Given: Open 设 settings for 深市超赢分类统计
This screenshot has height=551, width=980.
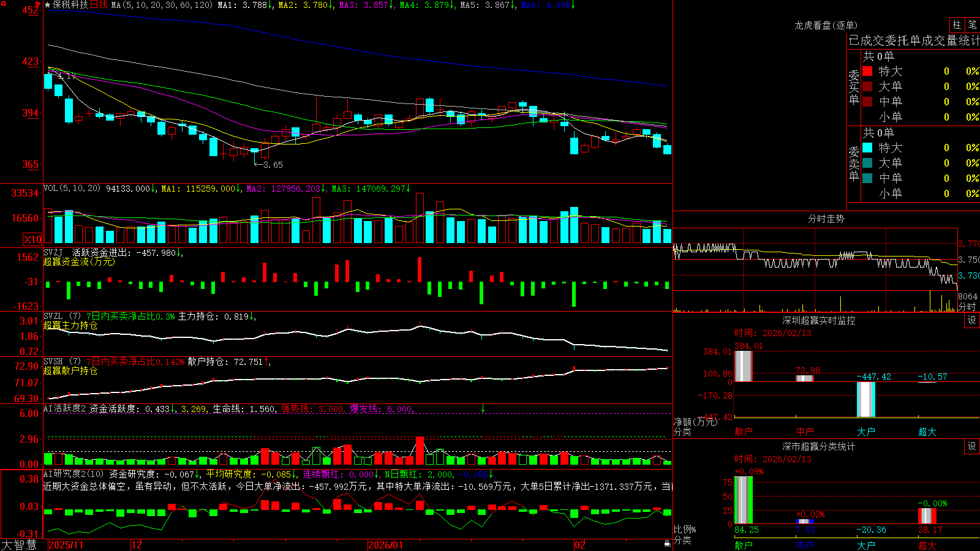Looking at the screenshot, I should (x=972, y=446).
